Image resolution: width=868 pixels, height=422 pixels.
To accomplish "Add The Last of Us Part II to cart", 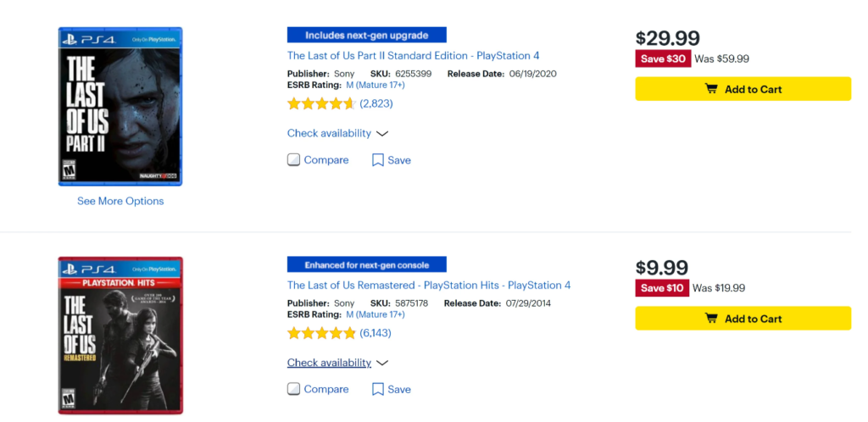I will pyautogui.click(x=743, y=88).
